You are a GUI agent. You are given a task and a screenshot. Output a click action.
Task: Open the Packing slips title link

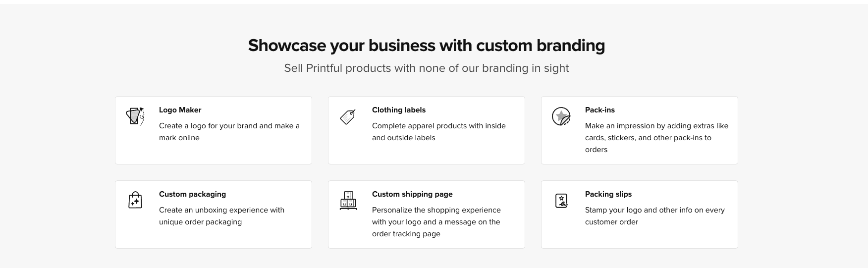608,194
